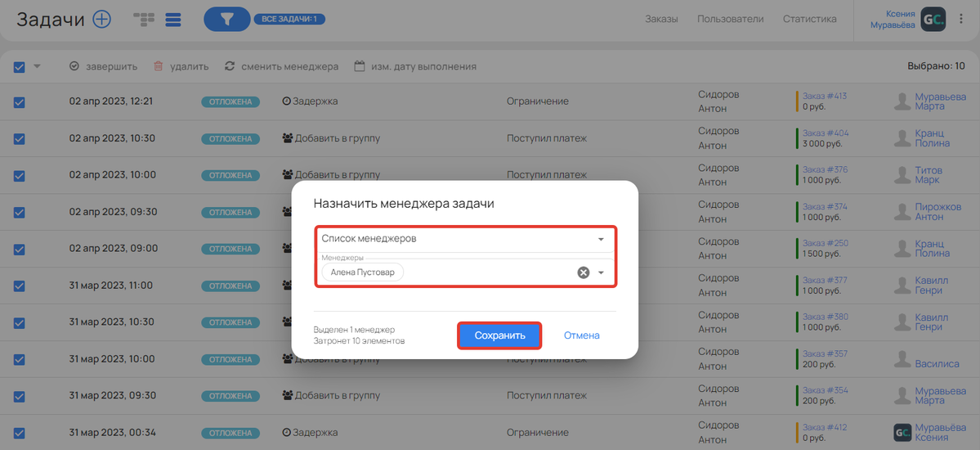Screen dimensions: 980x450
Task: Open the Заказ #354 link
Action: click(825, 390)
